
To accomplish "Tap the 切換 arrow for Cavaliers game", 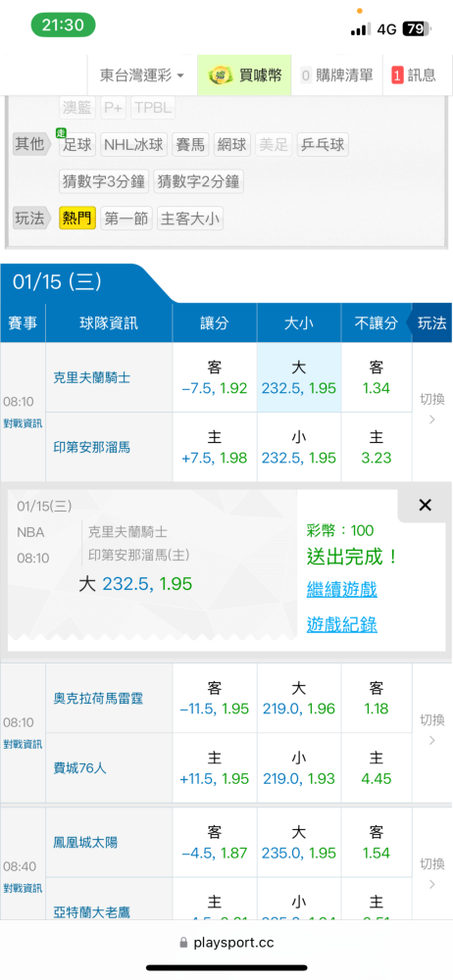I will pyautogui.click(x=431, y=418).
